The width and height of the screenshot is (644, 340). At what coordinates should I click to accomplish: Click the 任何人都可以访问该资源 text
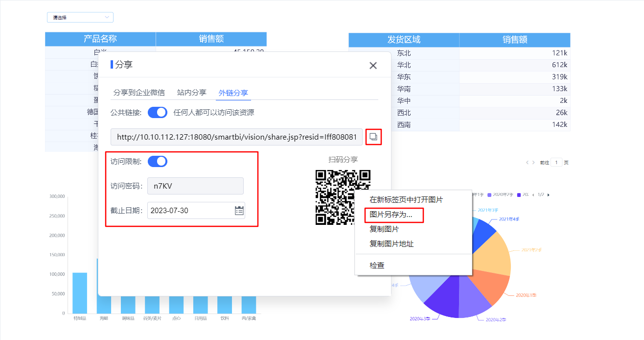pyautogui.click(x=214, y=113)
